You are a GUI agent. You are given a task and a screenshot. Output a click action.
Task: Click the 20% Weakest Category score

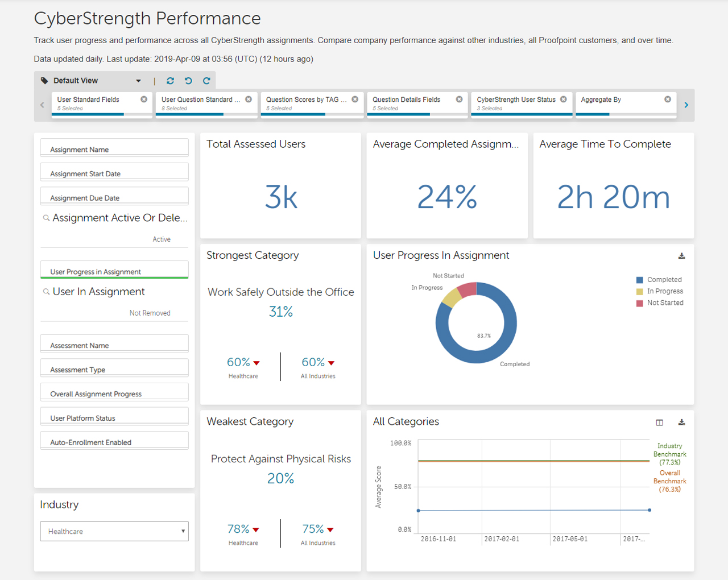pos(281,478)
